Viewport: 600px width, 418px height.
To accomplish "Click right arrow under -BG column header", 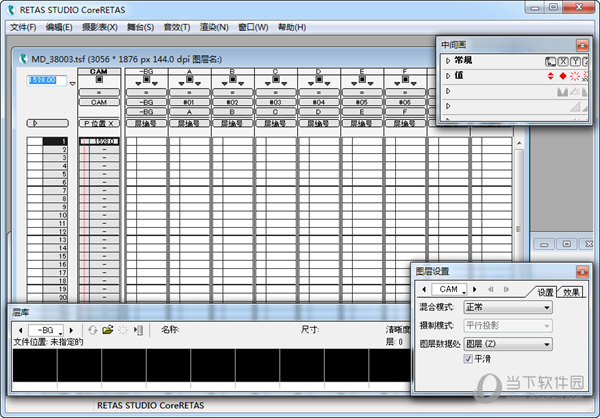I will pyautogui.click(x=155, y=83).
